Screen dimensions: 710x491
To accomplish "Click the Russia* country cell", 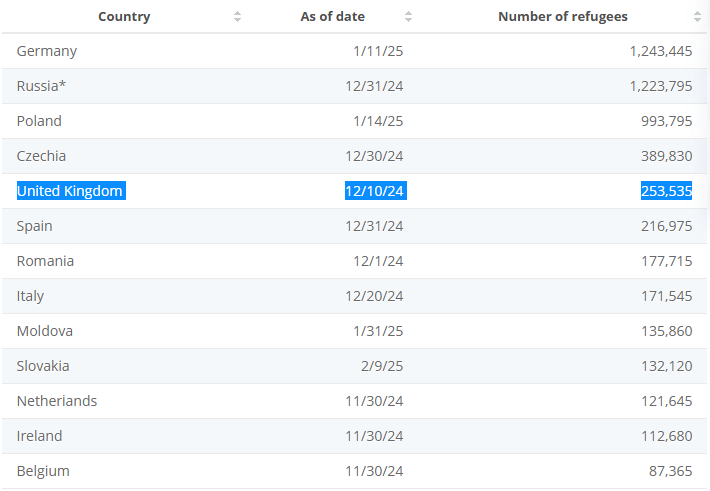I will [x=42, y=86].
